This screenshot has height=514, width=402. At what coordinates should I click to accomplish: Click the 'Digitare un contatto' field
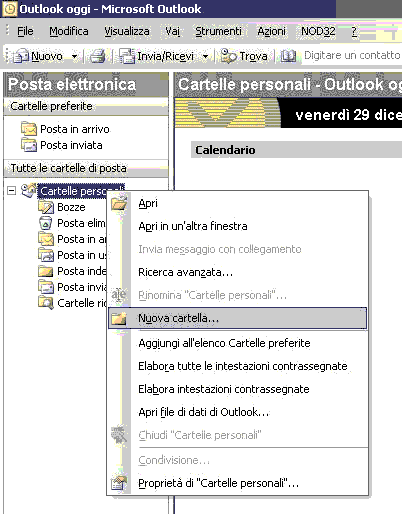352,55
